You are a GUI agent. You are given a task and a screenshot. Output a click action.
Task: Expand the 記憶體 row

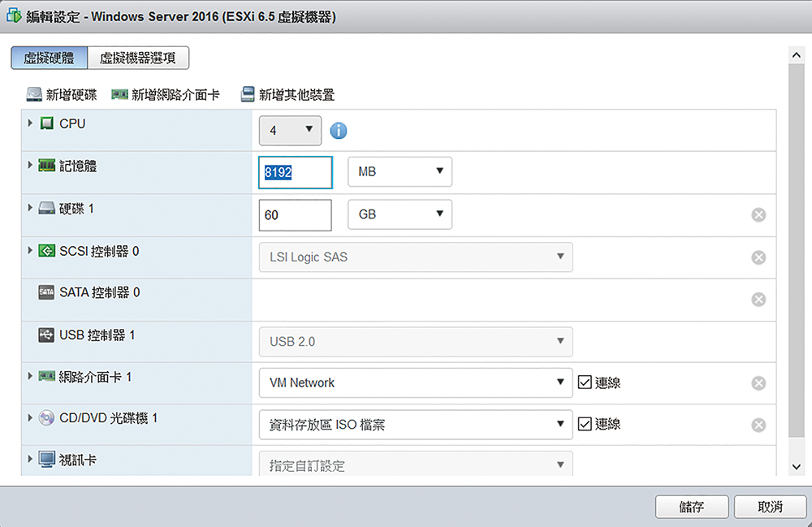click(30, 165)
